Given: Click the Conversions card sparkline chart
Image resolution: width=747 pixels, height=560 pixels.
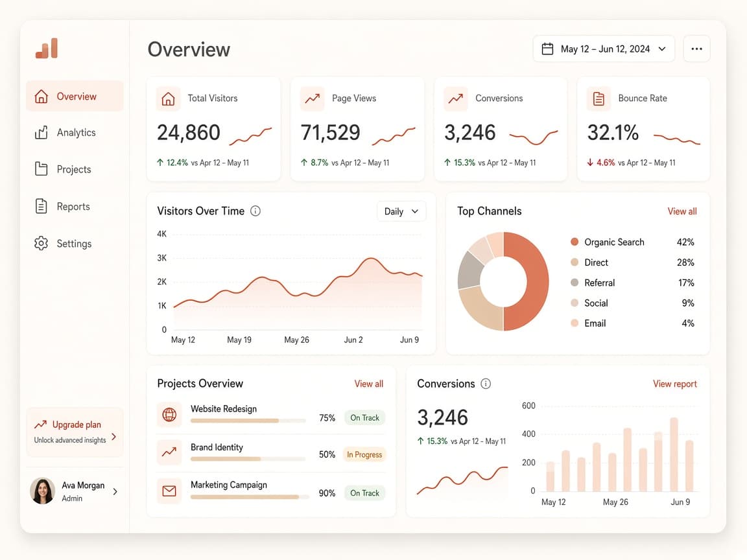Looking at the screenshot, I should pos(534,137).
